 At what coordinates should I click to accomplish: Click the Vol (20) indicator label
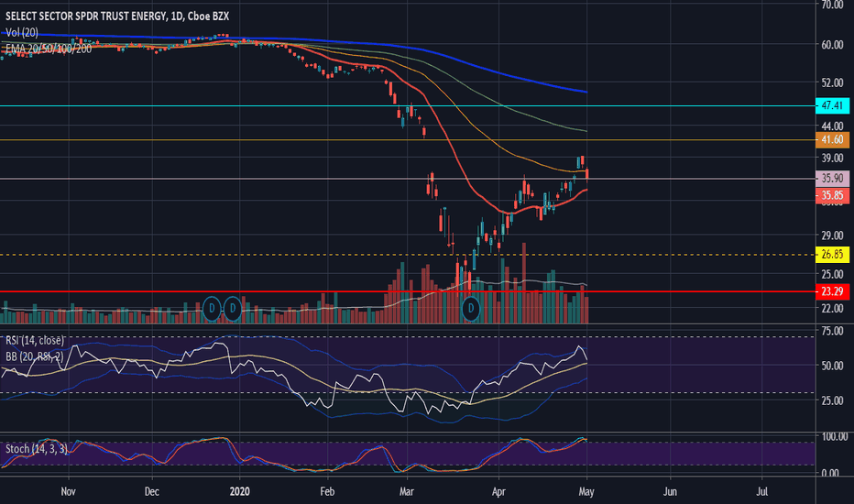coord(22,33)
